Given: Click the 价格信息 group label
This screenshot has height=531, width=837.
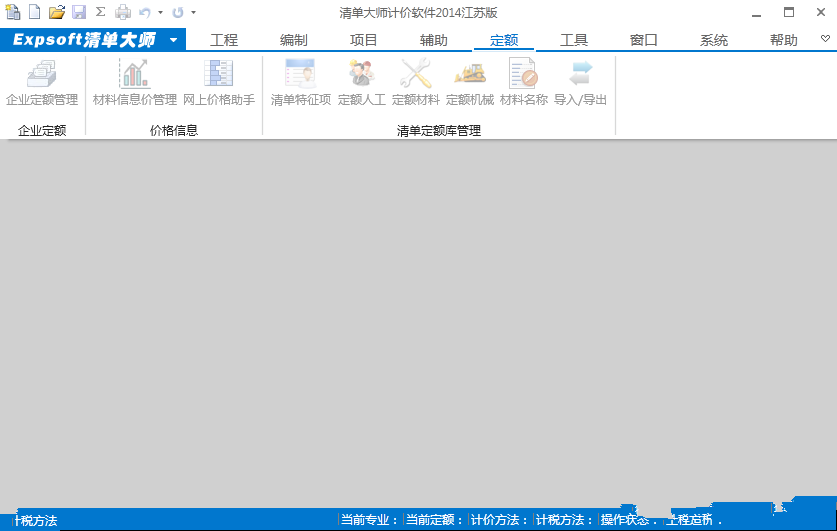Looking at the screenshot, I should [173, 130].
